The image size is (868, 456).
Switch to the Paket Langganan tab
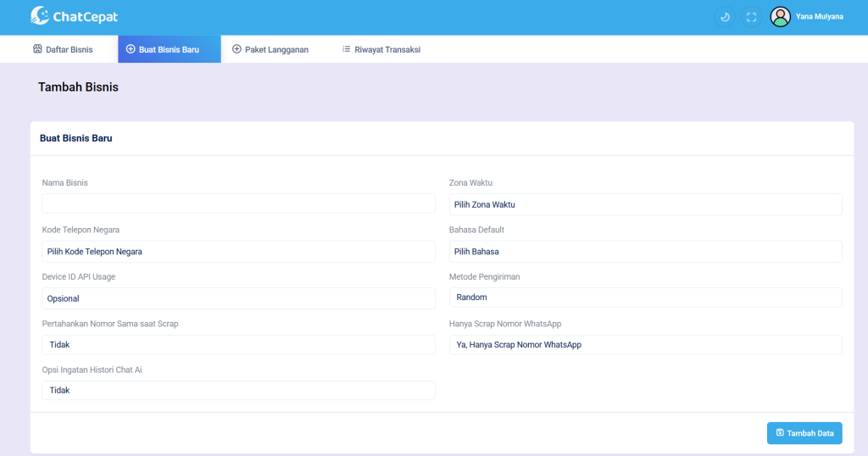pos(270,49)
